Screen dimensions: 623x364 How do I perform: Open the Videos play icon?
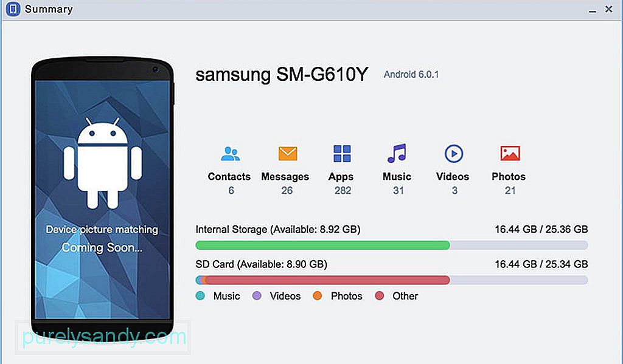(x=454, y=154)
